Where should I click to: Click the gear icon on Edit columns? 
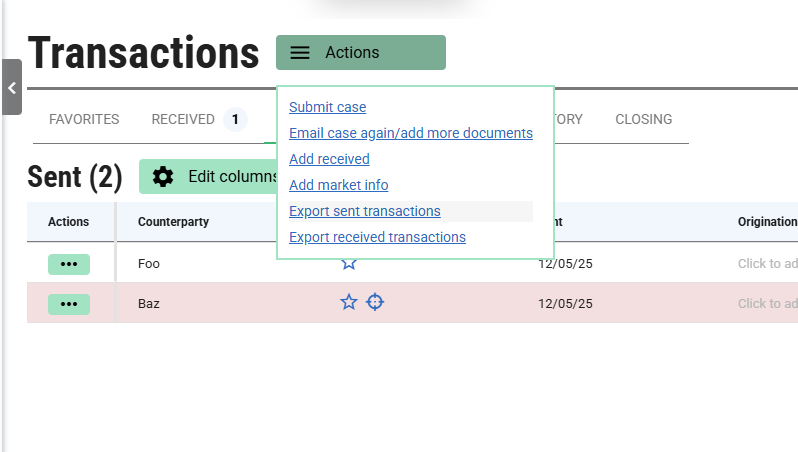pos(163,177)
